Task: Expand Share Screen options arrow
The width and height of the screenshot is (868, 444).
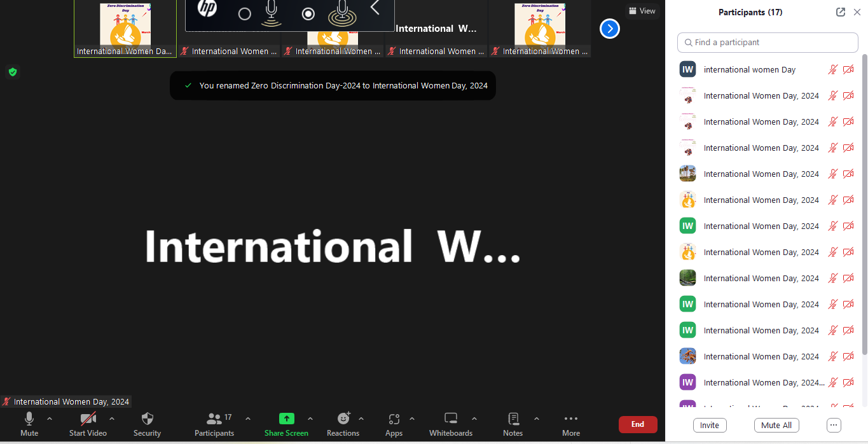Action: [x=310, y=419]
